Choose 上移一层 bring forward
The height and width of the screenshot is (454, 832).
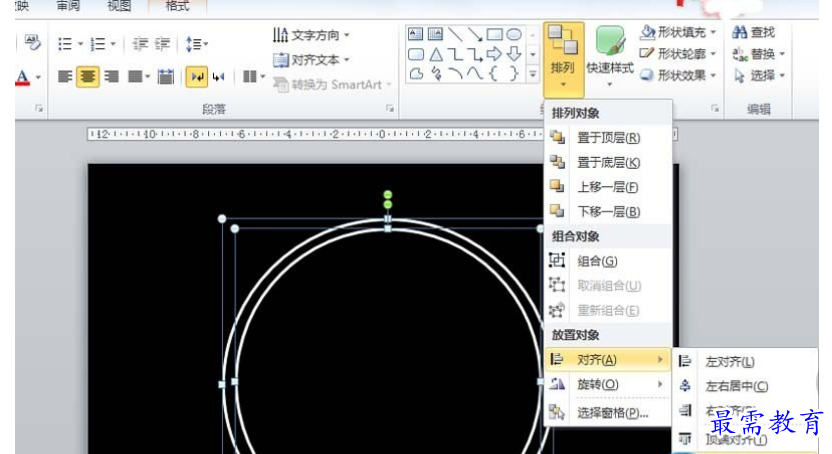pos(608,187)
